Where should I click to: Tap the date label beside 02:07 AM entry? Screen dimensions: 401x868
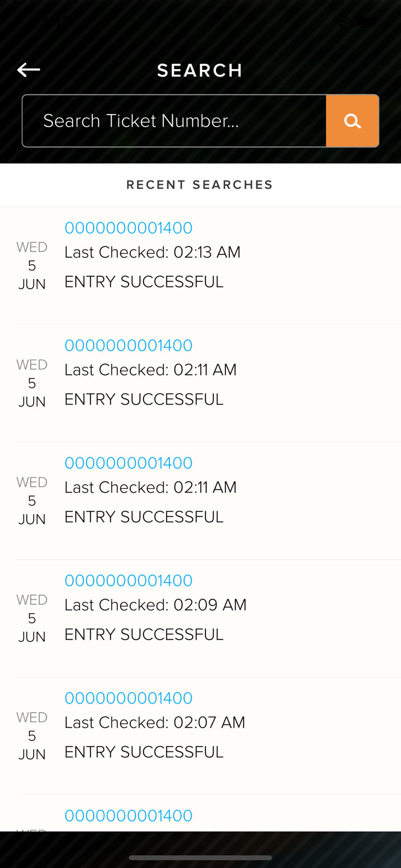pyautogui.click(x=32, y=736)
